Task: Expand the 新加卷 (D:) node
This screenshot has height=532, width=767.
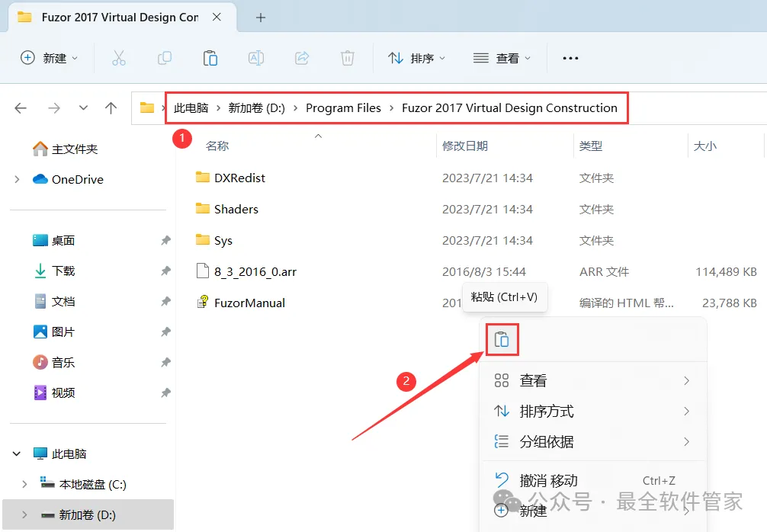Action: coord(24,514)
